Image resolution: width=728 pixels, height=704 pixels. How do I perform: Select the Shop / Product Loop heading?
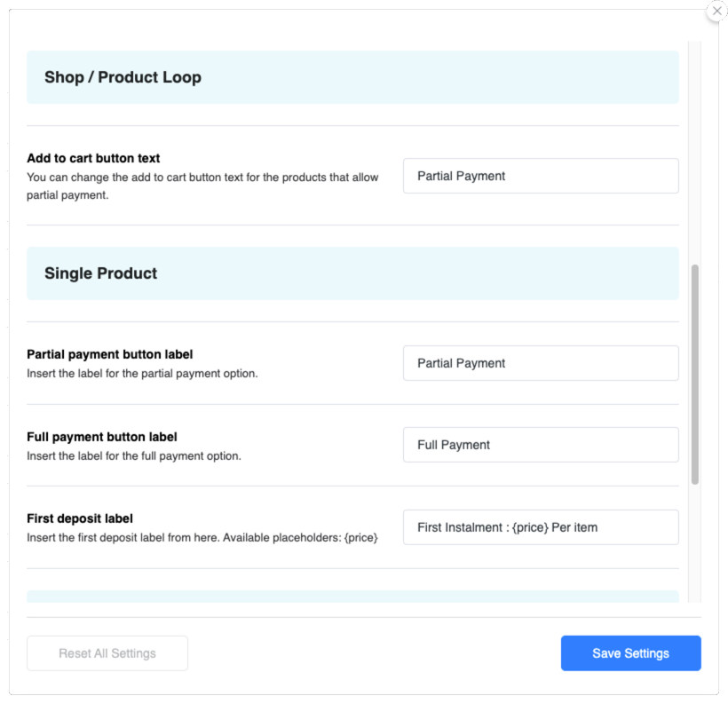pos(123,77)
